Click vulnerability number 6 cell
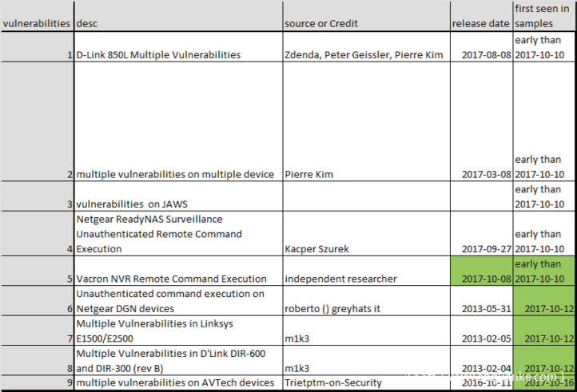Image resolution: width=577 pixels, height=392 pixels. [38, 301]
